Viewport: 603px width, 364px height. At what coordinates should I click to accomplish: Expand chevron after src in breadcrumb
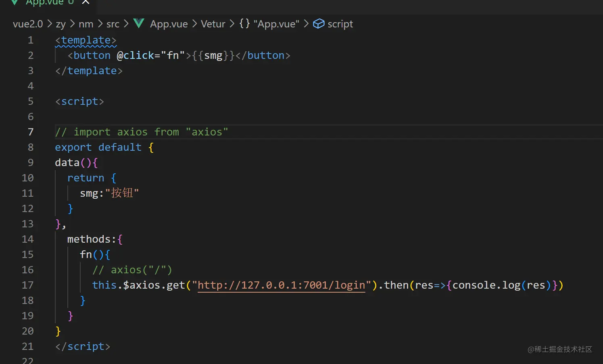click(126, 24)
